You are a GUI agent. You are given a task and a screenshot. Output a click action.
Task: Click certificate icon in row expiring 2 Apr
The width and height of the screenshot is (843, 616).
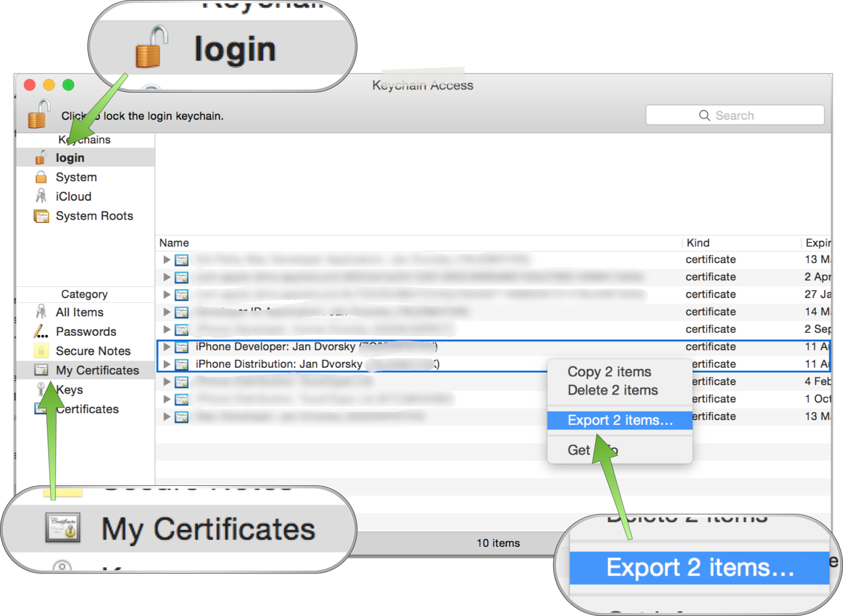(x=181, y=277)
